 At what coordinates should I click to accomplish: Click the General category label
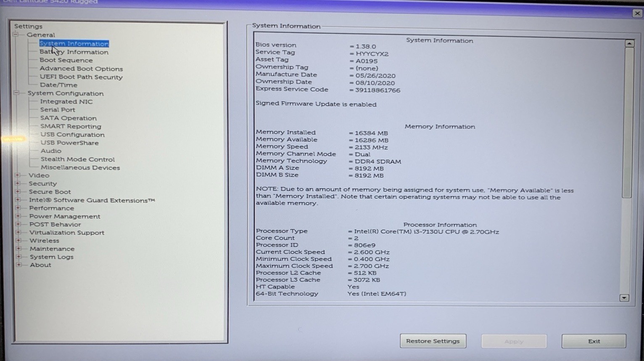(41, 35)
